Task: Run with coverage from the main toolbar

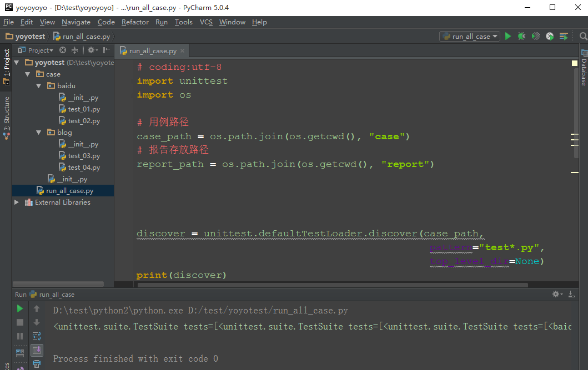Action: pos(536,36)
